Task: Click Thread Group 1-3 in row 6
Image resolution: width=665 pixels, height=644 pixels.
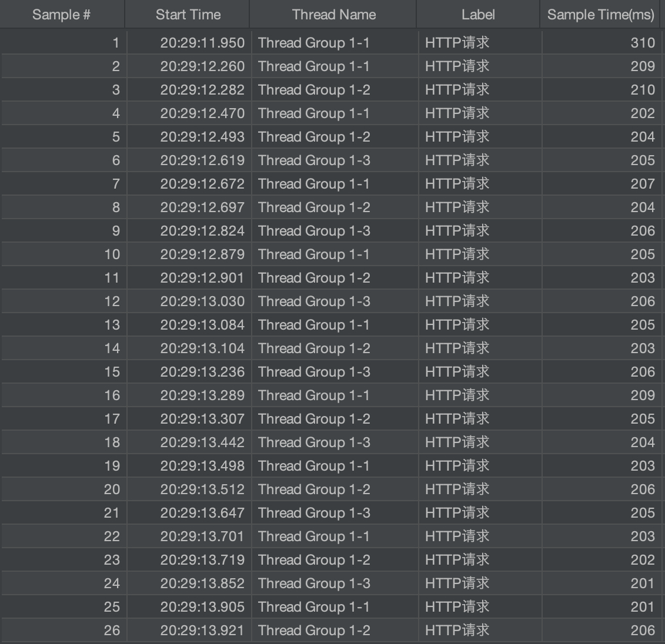Action: (314, 160)
